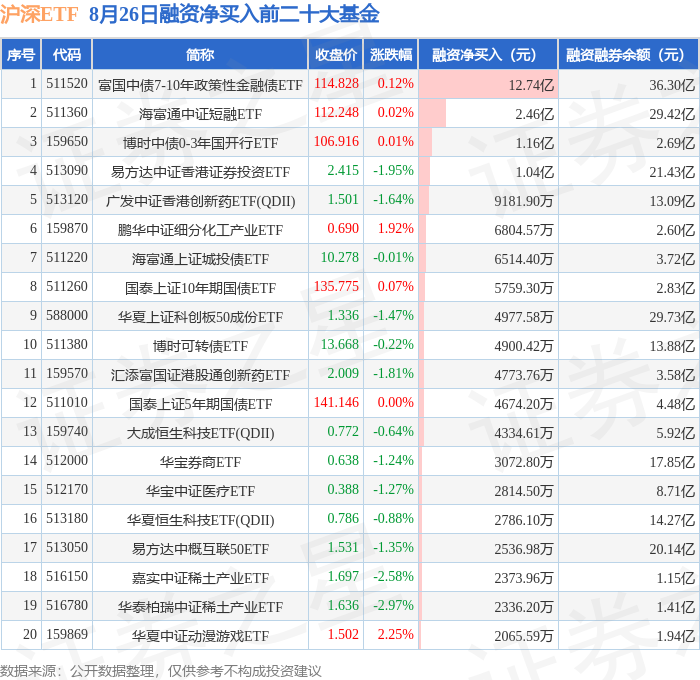Click net buy value 12.74亿

tap(531, 85)
